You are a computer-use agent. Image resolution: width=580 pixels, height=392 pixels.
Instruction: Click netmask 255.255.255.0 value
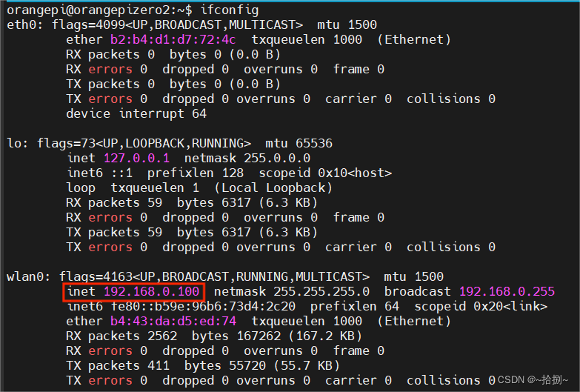click(x=321, y=292)
